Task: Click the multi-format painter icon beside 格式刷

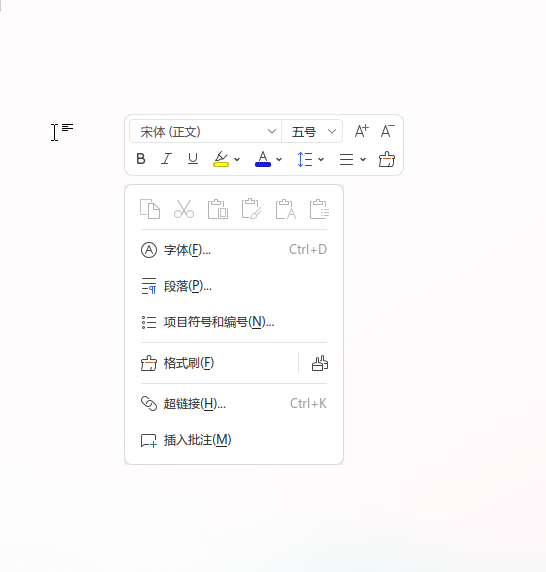Action: (x=320, y=363)
